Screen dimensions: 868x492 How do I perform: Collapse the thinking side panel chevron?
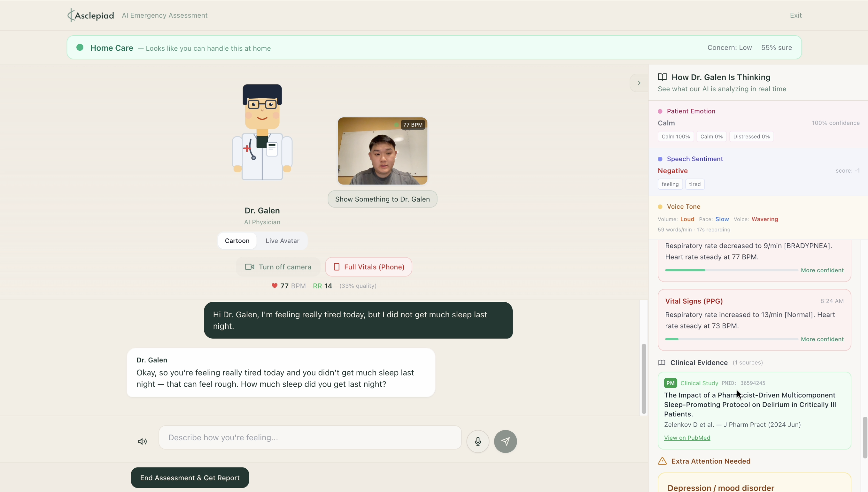pyautogui.click(x=639, y=83)
